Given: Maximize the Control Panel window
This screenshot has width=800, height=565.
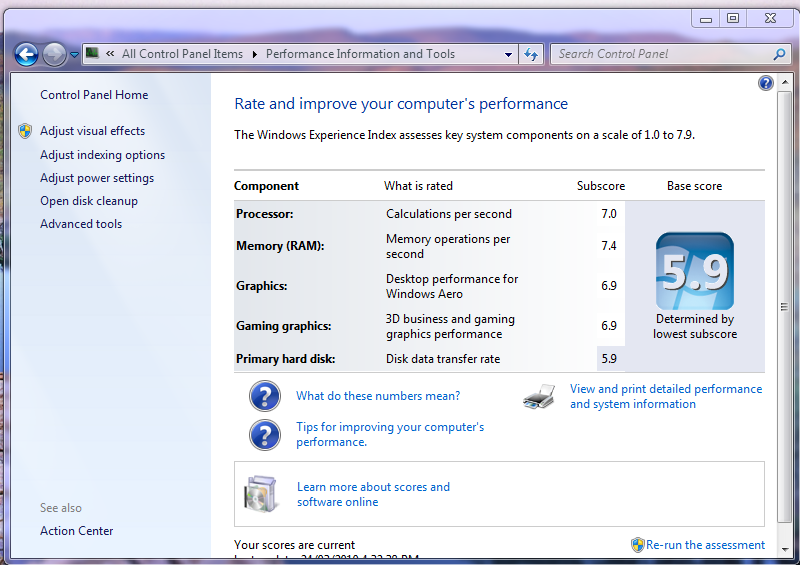Looking at the screenshot, I should (733, 18).
